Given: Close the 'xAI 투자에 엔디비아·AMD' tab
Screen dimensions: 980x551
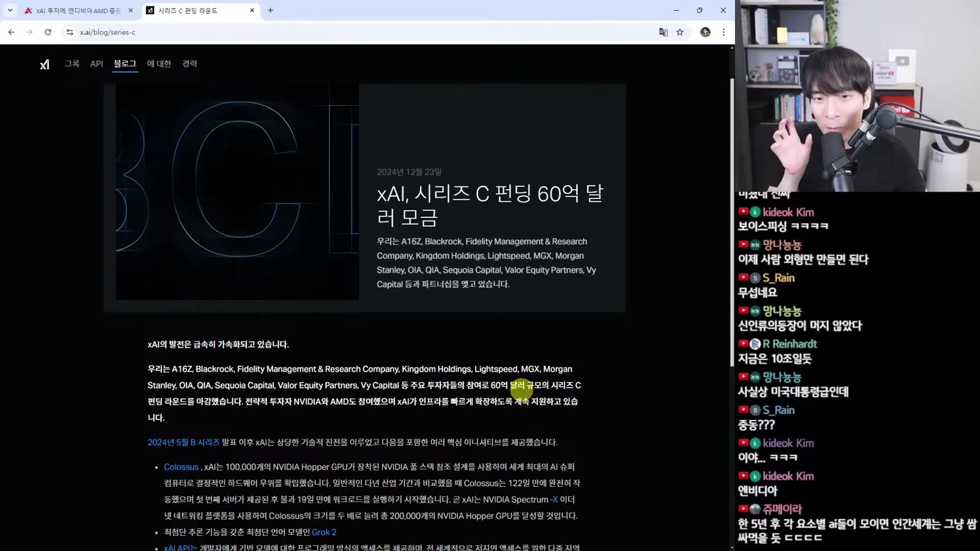Looking at the screenshot, I should point(131,10).
